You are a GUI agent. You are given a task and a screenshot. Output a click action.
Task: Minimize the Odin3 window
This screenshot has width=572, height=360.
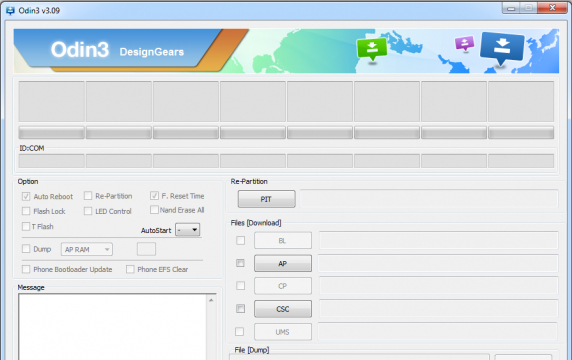click(x=511, y=8)
